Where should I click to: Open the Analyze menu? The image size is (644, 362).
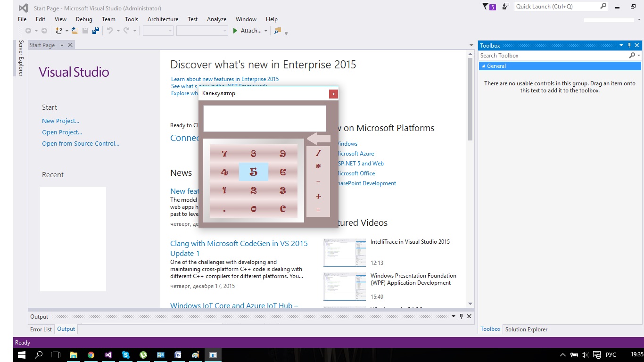[217, 19]
